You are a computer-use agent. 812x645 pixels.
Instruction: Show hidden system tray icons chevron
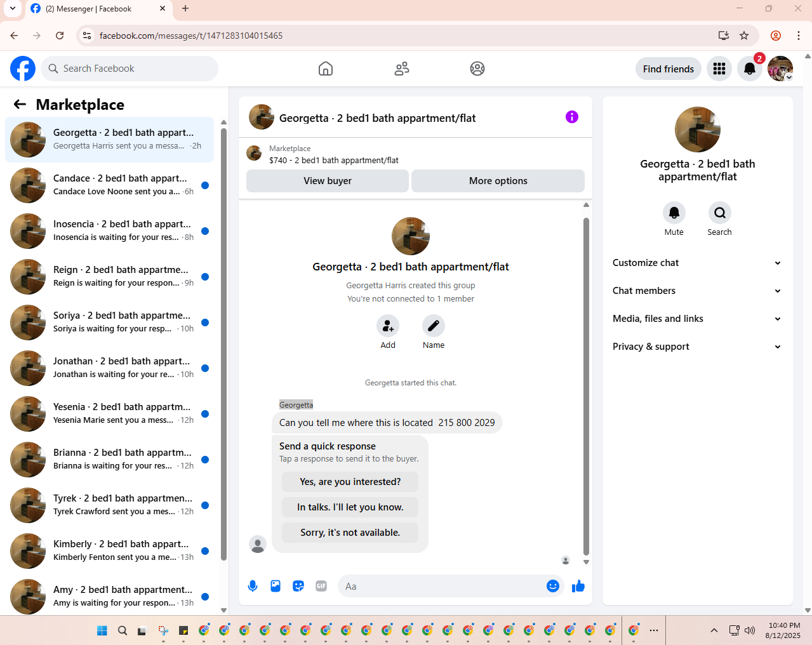click(x=714, y=630)
